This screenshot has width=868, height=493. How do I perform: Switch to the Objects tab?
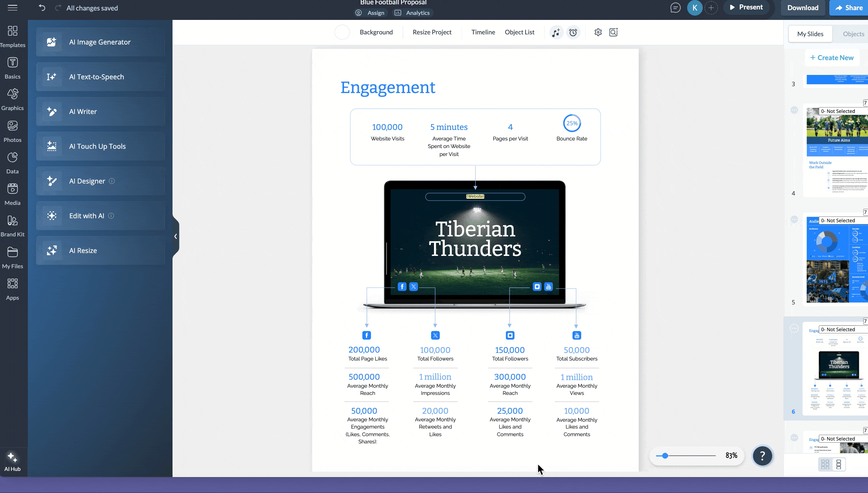pyautogui.click(x=853, y=34)
